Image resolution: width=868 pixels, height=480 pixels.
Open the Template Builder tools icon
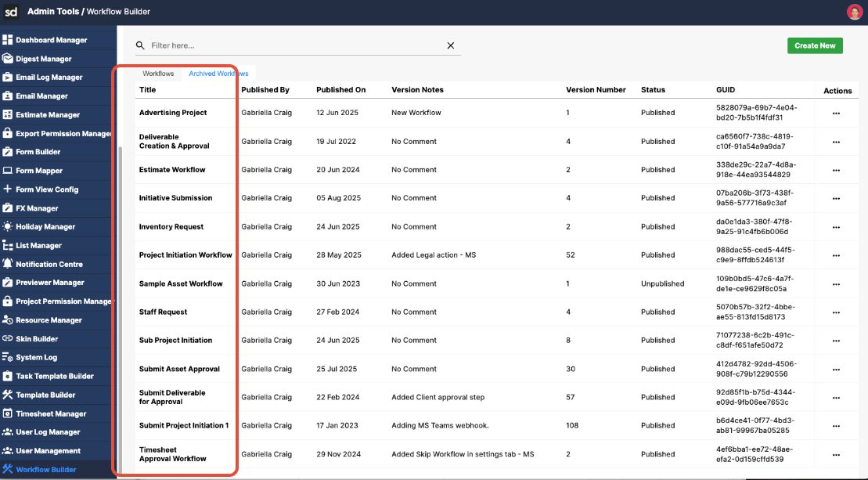[7, 395]
